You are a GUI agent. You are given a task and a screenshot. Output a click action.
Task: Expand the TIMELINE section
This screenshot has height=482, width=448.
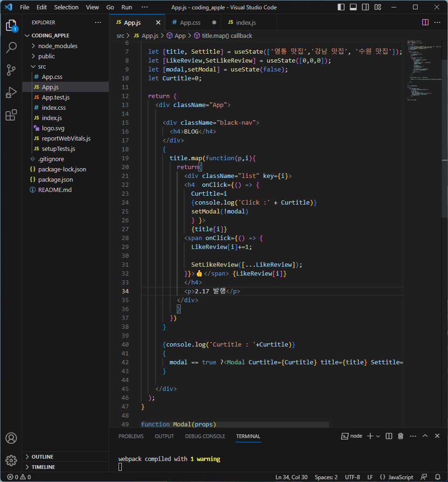66,467
